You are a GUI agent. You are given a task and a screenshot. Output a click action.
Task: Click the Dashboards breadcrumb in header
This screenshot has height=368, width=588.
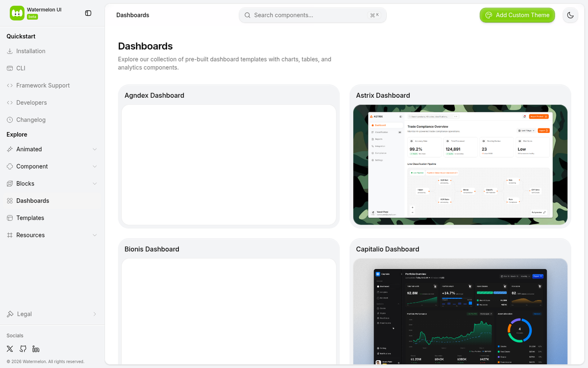click(x=133, y=15)
